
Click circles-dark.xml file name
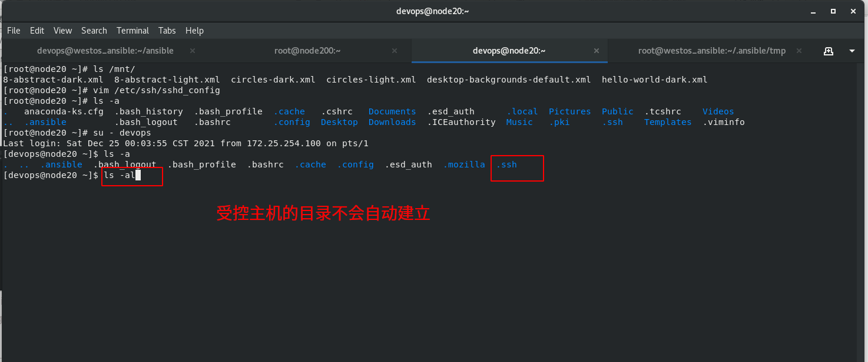(x=273, y=80)
